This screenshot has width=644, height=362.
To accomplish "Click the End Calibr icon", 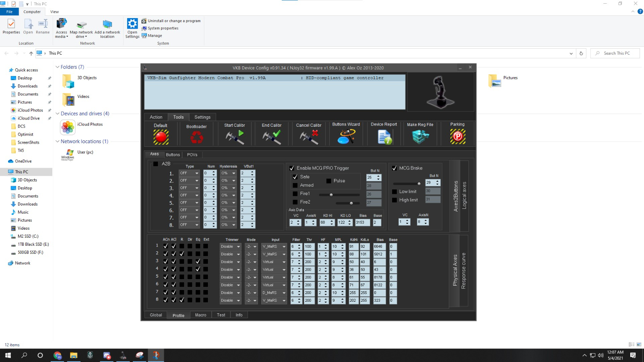I will coord(272,137).
